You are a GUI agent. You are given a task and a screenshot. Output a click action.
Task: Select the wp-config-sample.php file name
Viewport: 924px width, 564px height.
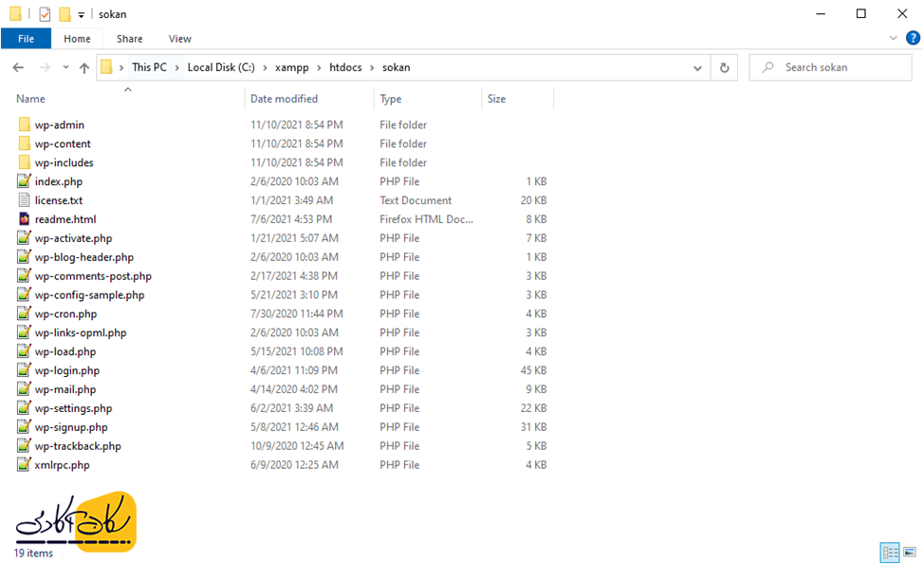pos(89,295)
